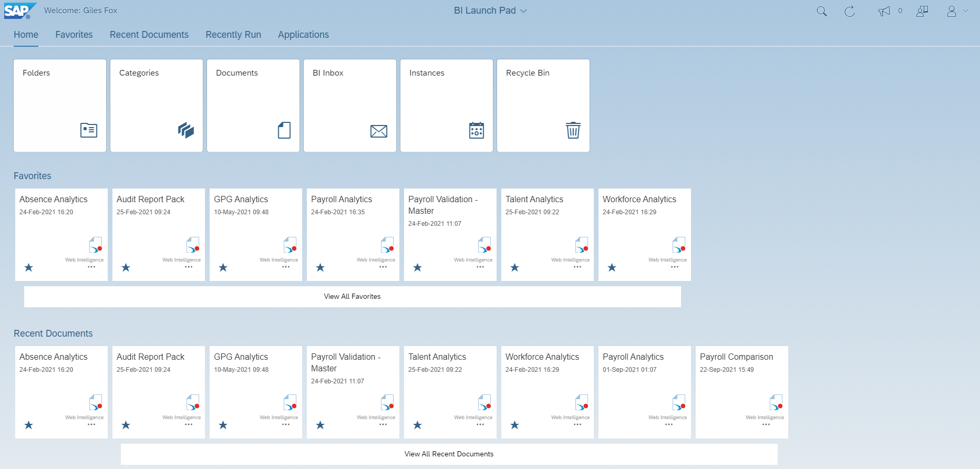
Task: Click Web Intelligence icon on GPG Analytics favorite
Action: 290,245
